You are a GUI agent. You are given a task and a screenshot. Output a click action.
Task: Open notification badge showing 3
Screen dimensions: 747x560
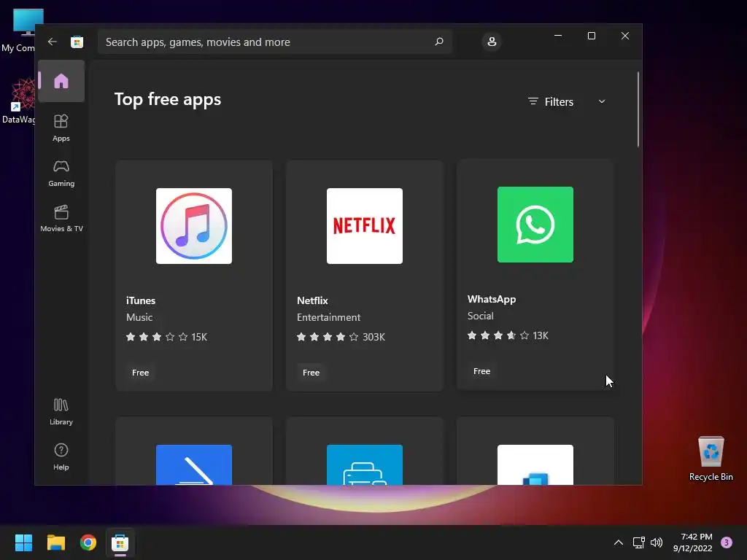[727, 542]
